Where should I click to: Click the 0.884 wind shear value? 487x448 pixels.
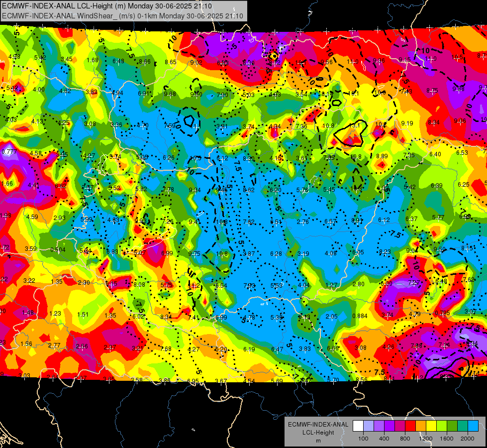(360, 316)
